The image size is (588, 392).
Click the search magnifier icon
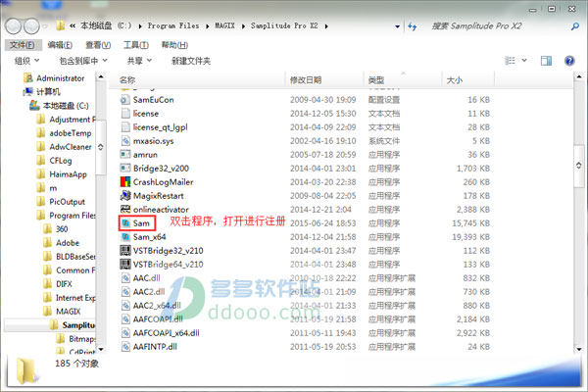(x=575, y=26)
